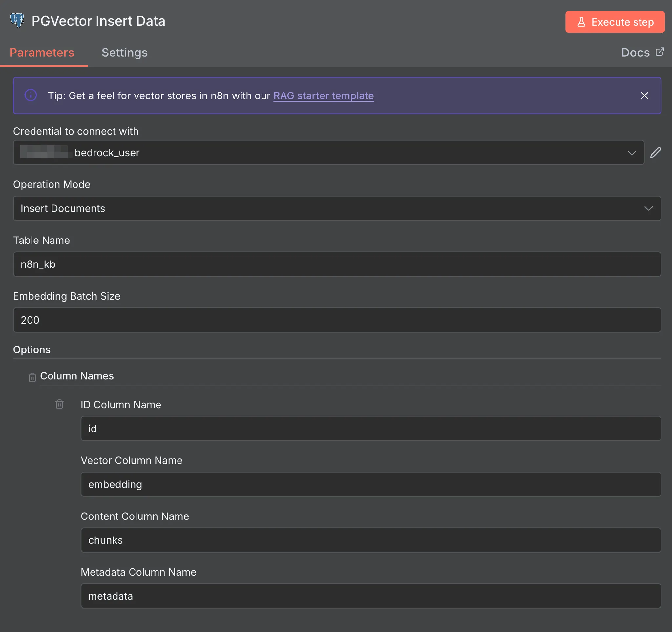Focus the Embedding Batch Size field
672x632 pixels.
tap(337, 320)
